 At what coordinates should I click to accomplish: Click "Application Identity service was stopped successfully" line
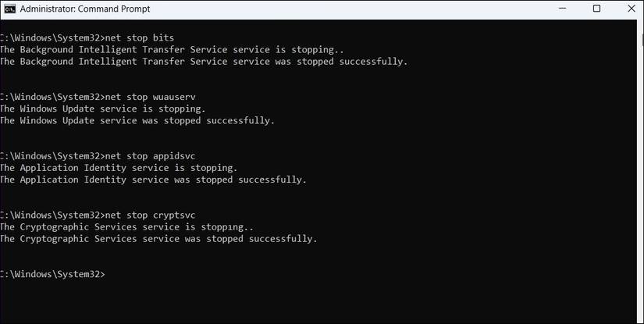pyautogui.click(x=153, y=180)
